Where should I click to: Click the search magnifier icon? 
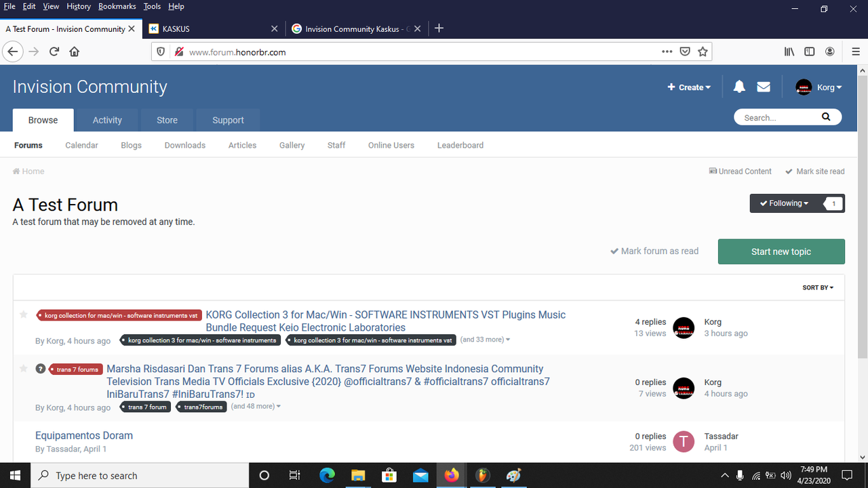coord(825,117)
